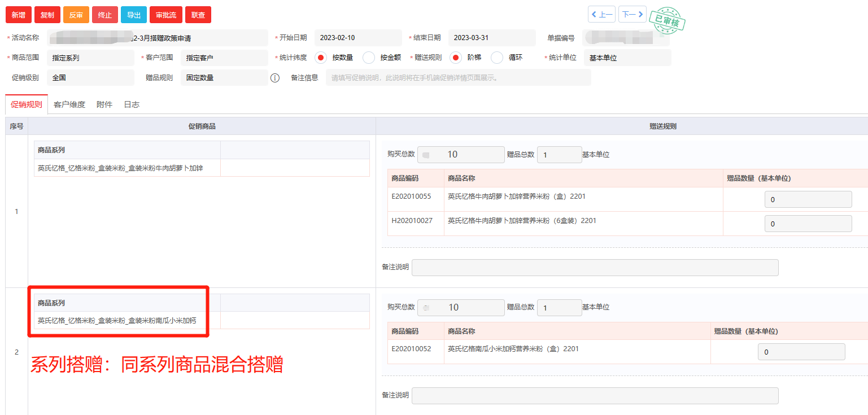Click the 终止 button

tap(105, 15)
